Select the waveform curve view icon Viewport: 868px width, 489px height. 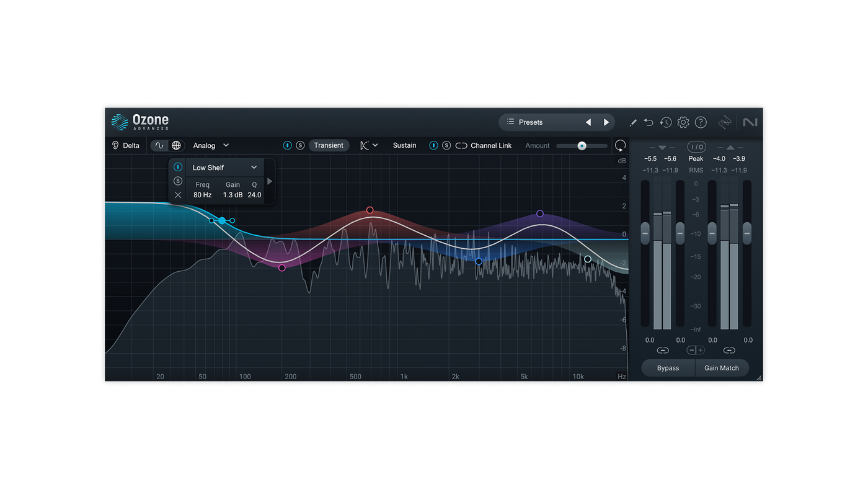[x=160, y=145]
